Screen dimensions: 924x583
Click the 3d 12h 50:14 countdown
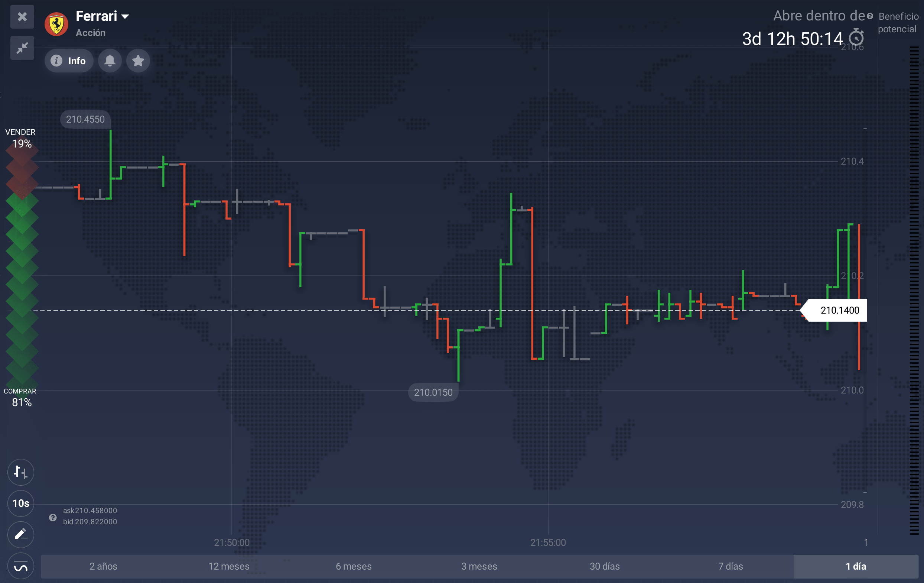(x=793, y=39)
